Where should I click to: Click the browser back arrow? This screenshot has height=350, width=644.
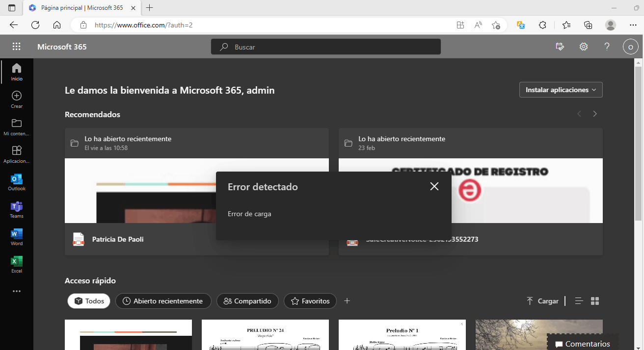coord(14,25)
